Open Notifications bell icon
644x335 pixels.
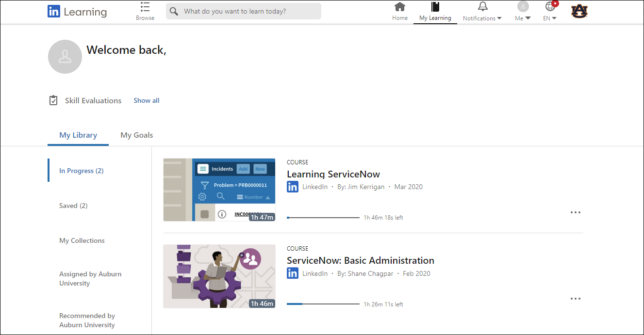(x=482, y=7)
